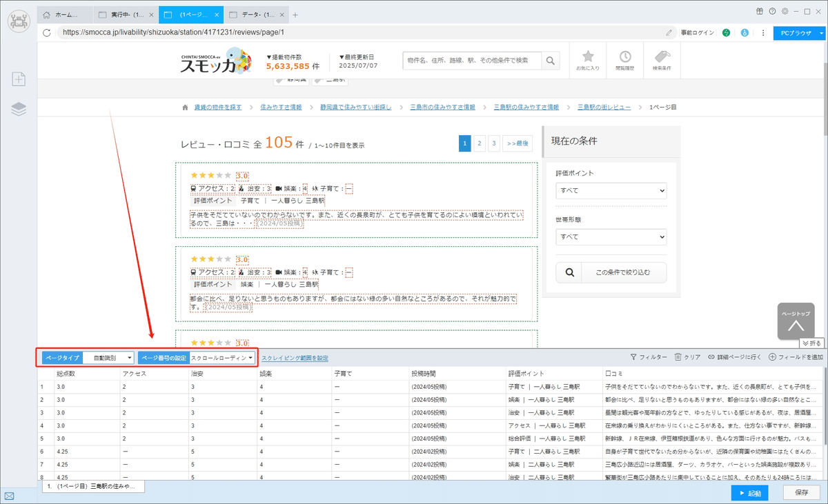The height and width of the screenshot is (504, 828).
Task: Go to review page 2
Action: 480,143
